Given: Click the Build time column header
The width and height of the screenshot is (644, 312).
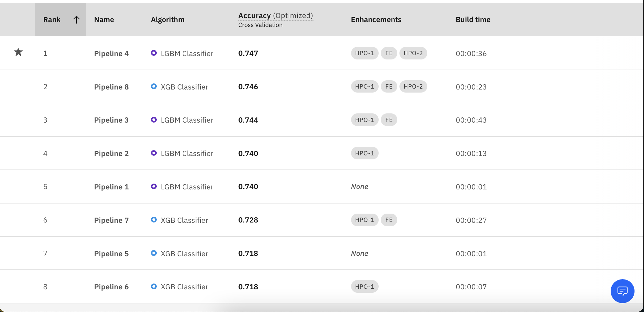Looking at the screenshot, I should 473,19.
